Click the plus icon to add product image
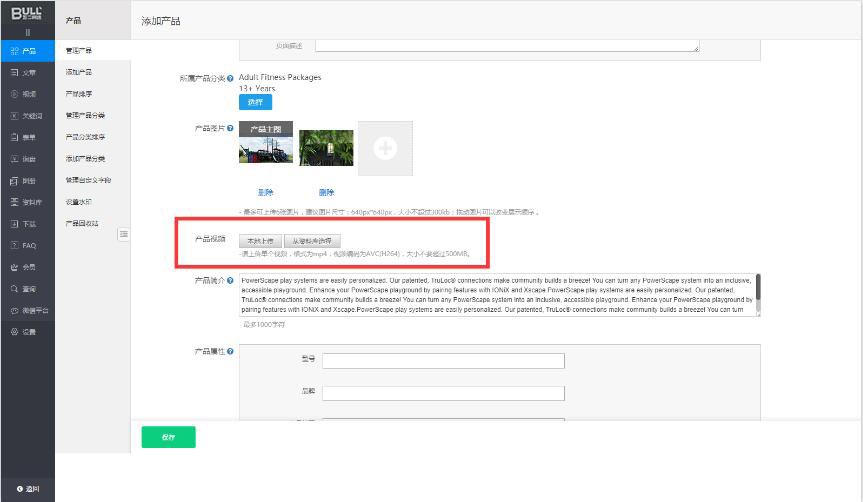Viewport: 863px width, 502px height. click(x=385, y=148)
